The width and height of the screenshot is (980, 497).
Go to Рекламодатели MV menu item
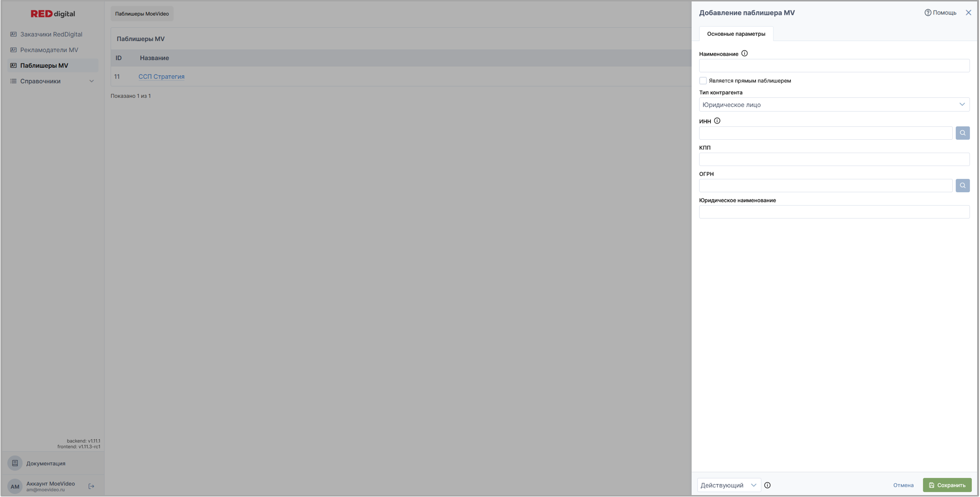pos(49,50)
